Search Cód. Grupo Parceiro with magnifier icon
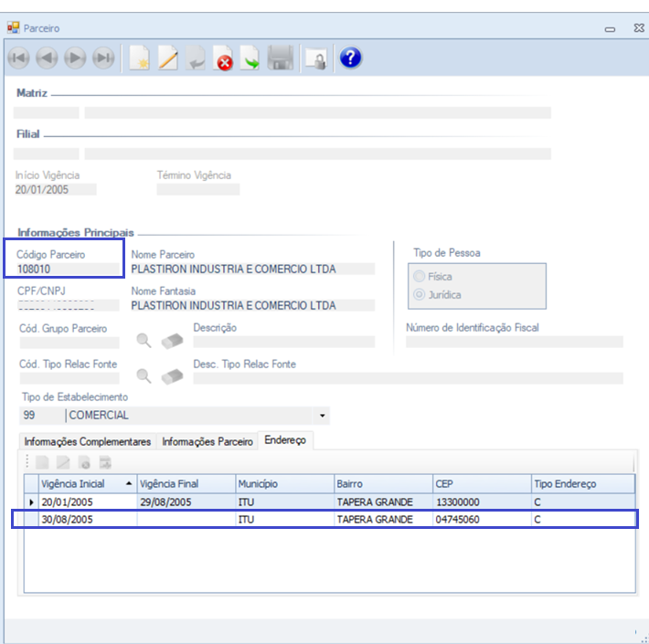Viewport: 649px width, 644px height. [x=144, y=342]
